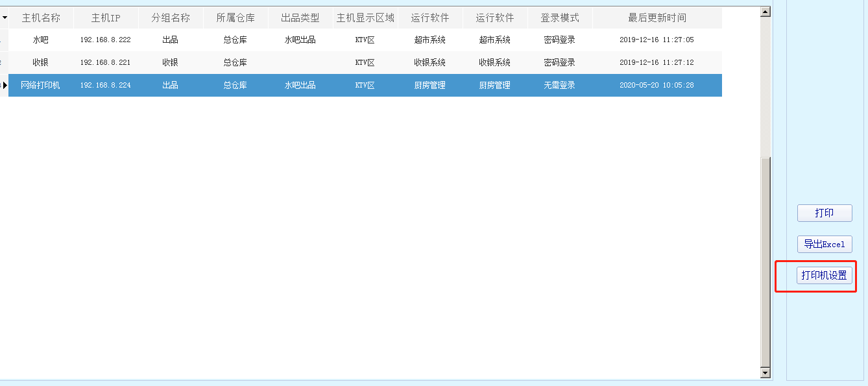Click the 打印 button
868x386 pixels.
point(825,213)
